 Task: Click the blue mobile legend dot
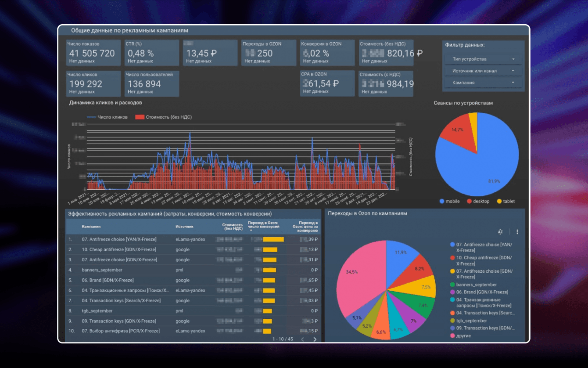pos(442,201)
